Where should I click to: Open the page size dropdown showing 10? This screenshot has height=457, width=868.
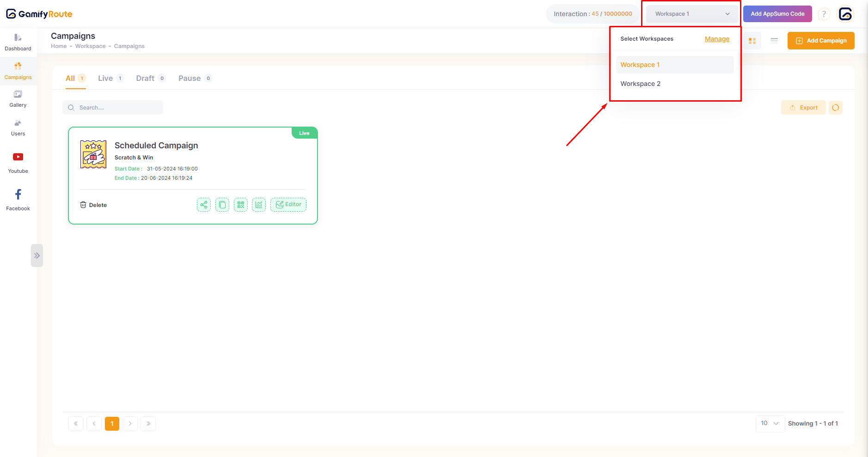coord(770,423)
